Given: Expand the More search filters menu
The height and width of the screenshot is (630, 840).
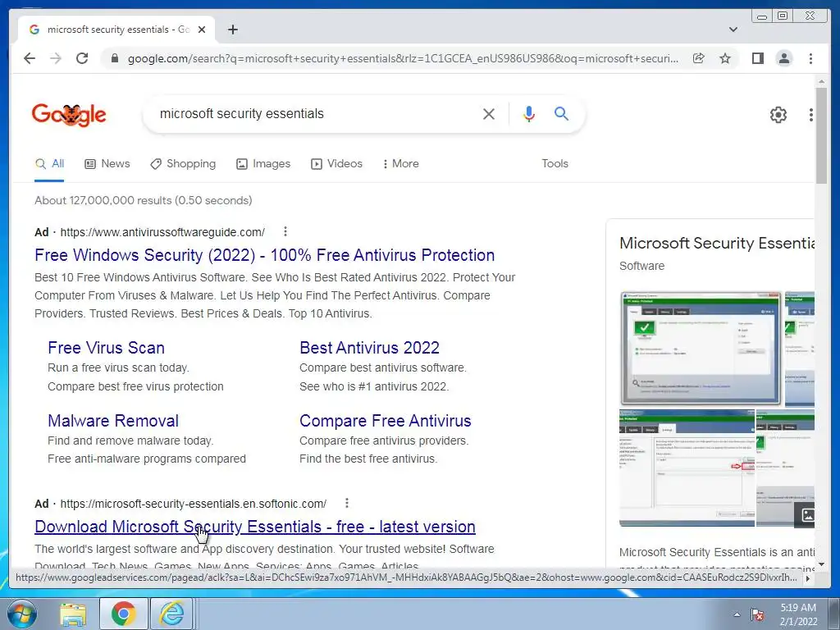Looking at the screenshot, I should (401, 163).
